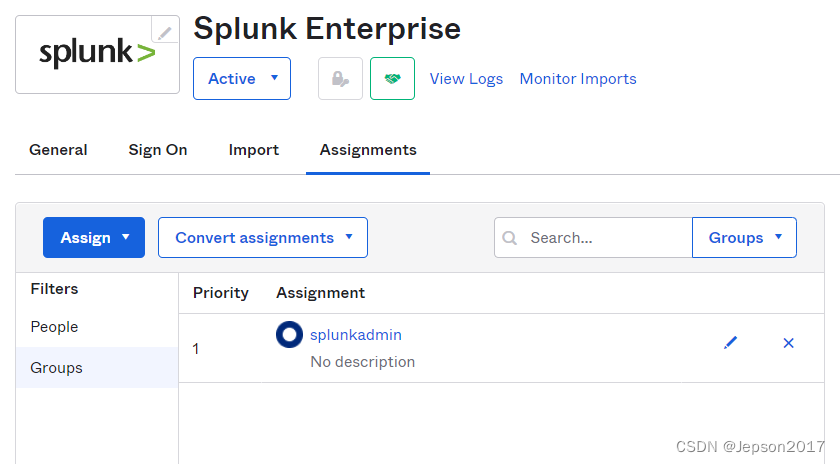Open the Active status dropdown
Image resolution: width=840 pixels, height=464 pixels.
[x=242, y=79]
